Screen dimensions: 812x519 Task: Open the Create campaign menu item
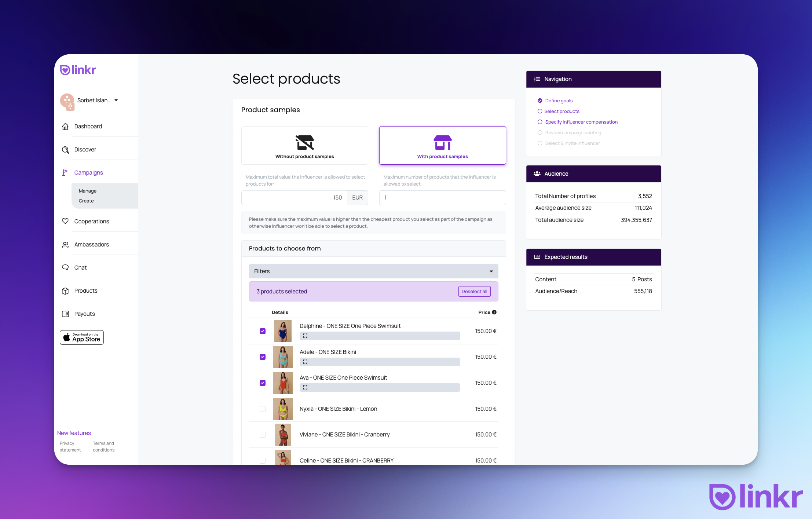(x=86, y=201)
